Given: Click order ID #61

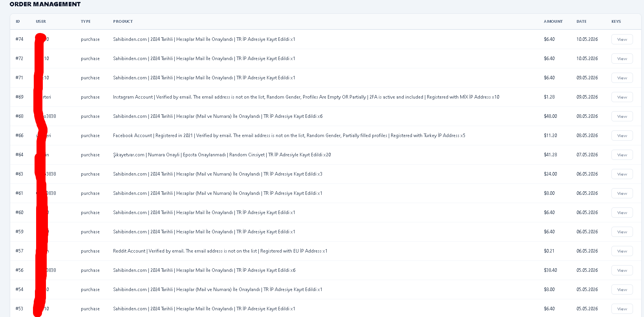Looking at the screenshot, I should point(19,193).
